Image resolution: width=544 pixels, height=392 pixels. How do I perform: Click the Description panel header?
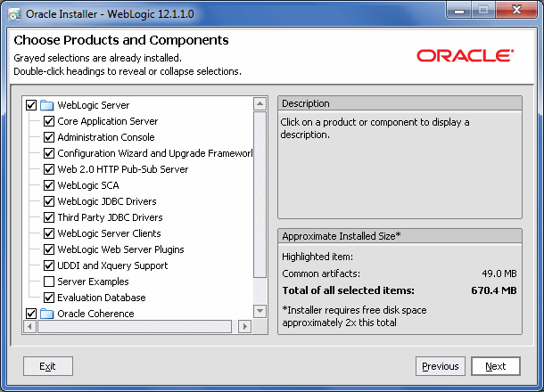pyautogui.click(x=400, y=103)
